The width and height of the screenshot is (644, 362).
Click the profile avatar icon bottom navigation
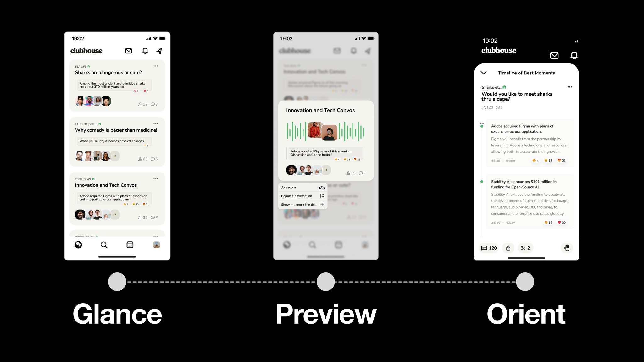click(x=156, y=245)
